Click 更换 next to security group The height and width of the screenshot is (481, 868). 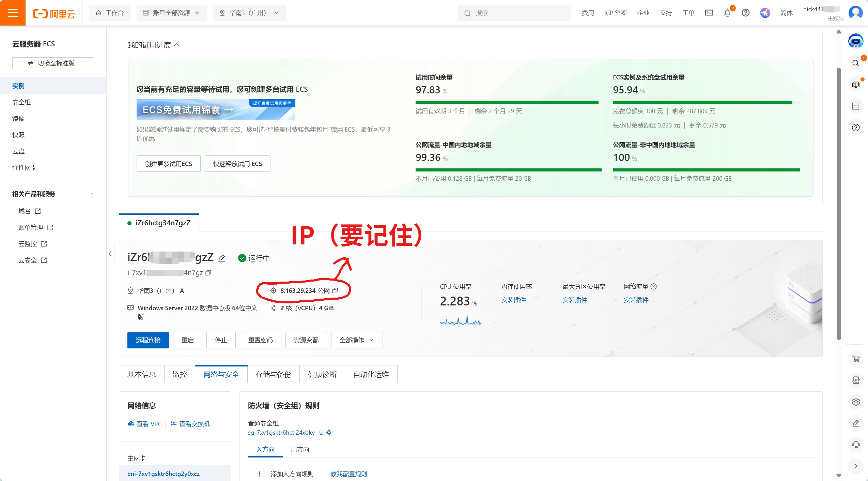[325, 433]
